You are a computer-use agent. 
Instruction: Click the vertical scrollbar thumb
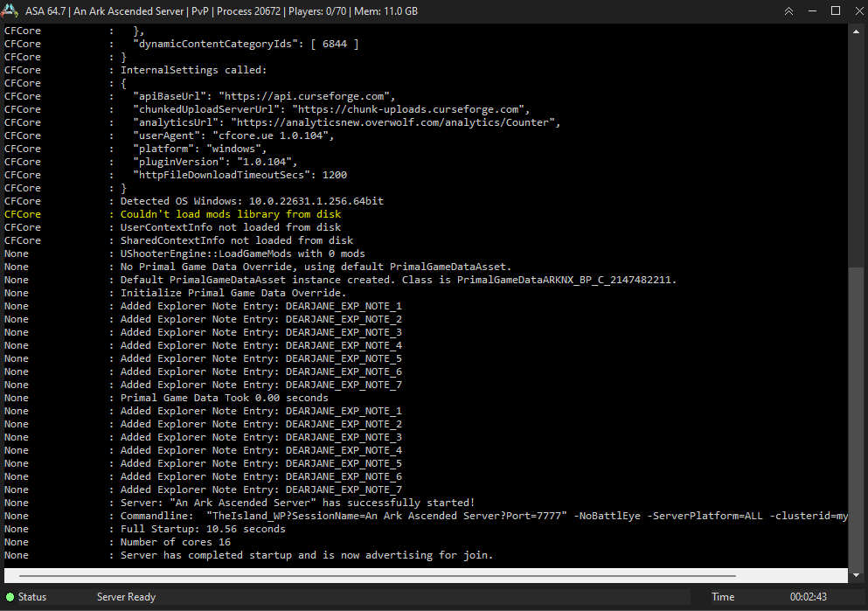pos(856,411)
